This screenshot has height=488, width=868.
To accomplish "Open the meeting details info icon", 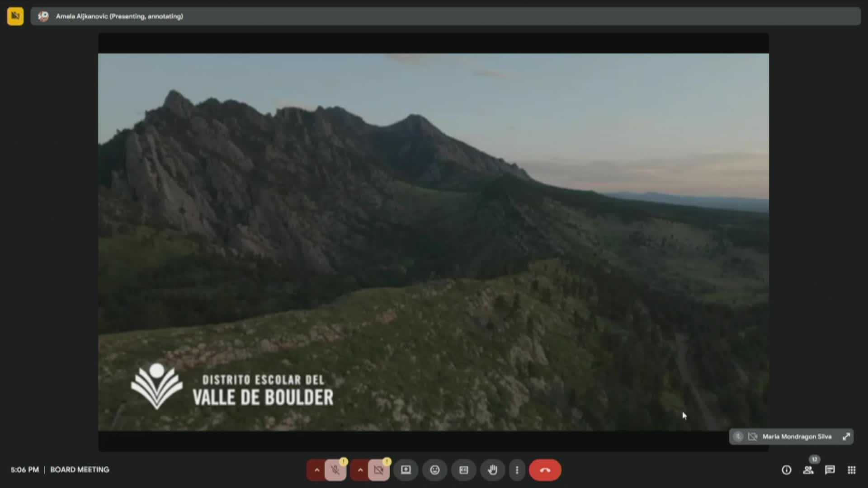I will (786, 470).
